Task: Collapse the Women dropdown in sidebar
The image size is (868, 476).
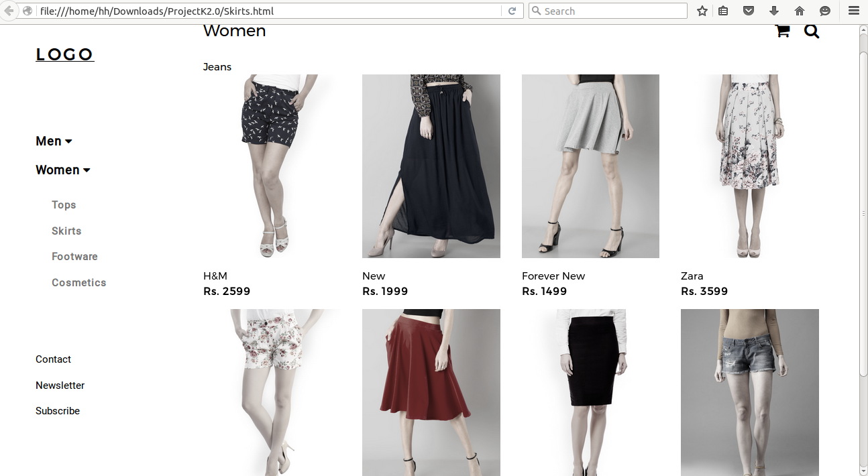Action: point(63,170)
